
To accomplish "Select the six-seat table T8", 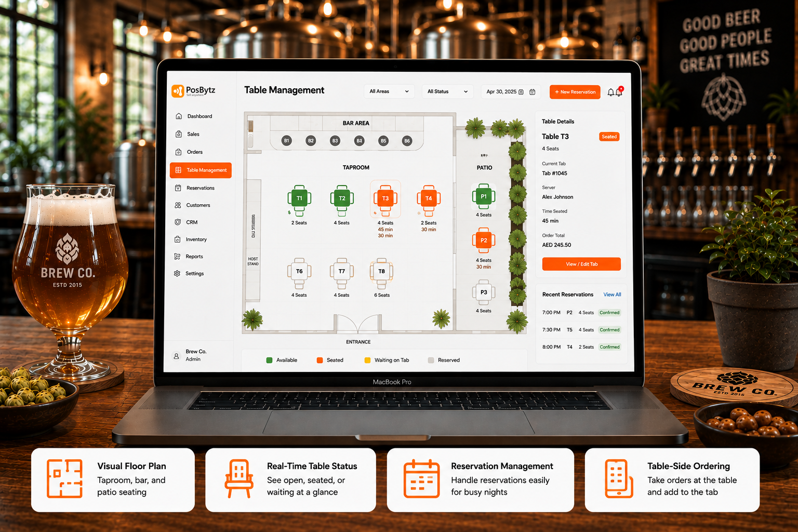I will coord(382,271).
